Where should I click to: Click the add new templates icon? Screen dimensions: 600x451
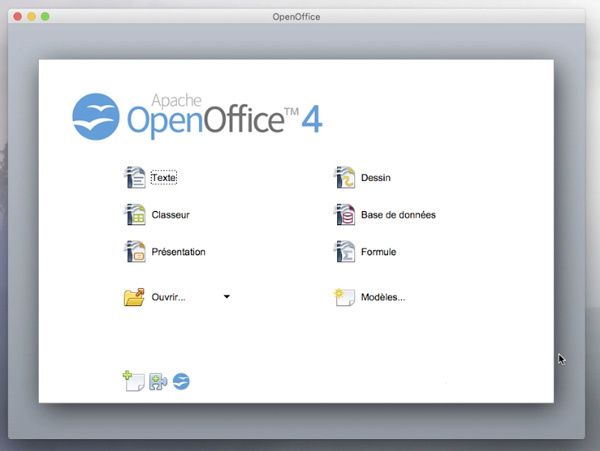coord(134,381)
